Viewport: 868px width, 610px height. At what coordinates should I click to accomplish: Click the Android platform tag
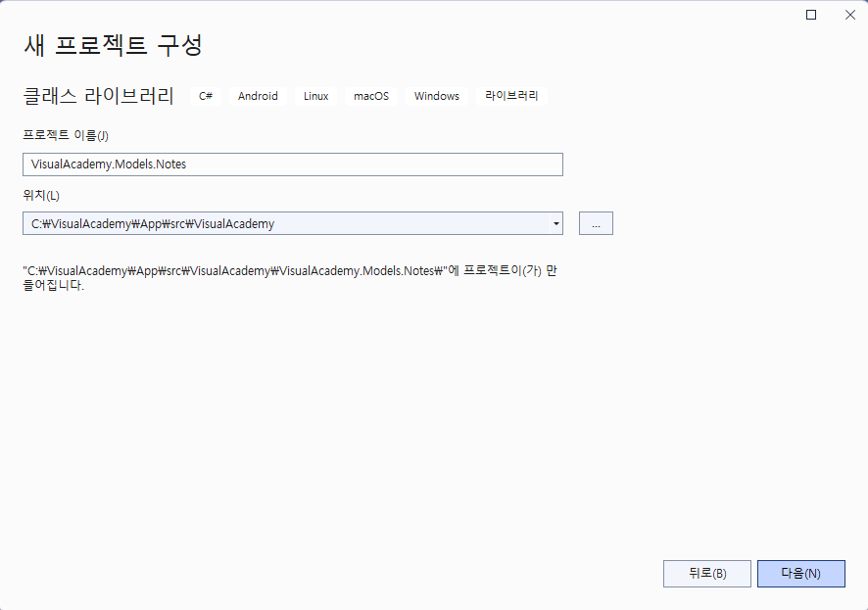pos(258,96)
